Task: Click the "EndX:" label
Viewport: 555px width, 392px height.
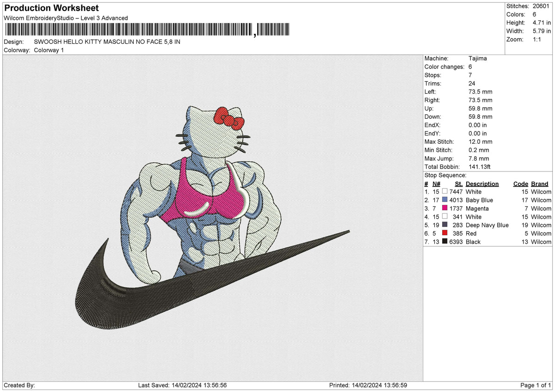Action: click(433, 125)
